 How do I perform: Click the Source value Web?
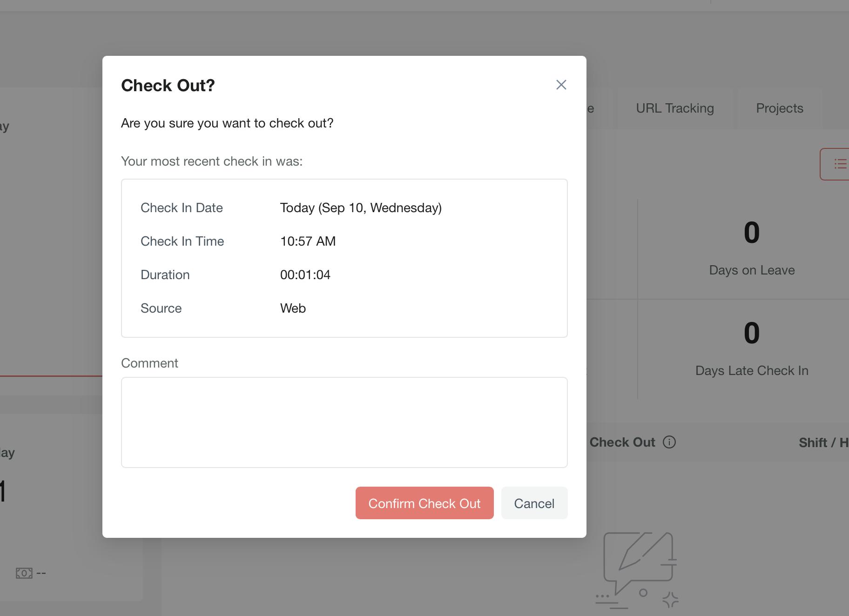click(x=293, y=308)
